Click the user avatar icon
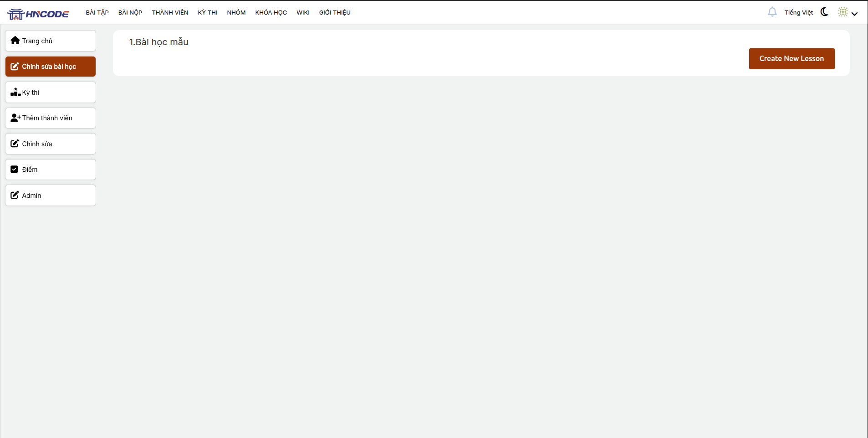 click(x=843, y=12)
